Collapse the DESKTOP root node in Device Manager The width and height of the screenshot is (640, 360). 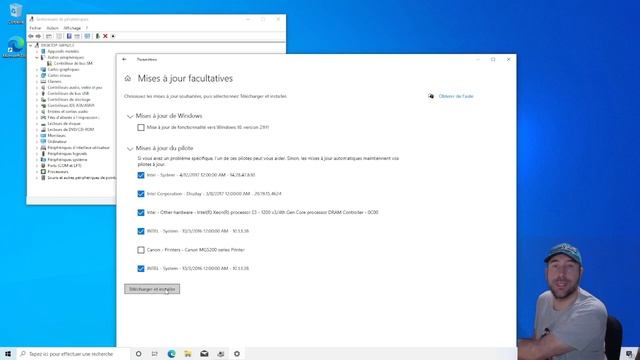pos(31,46)
